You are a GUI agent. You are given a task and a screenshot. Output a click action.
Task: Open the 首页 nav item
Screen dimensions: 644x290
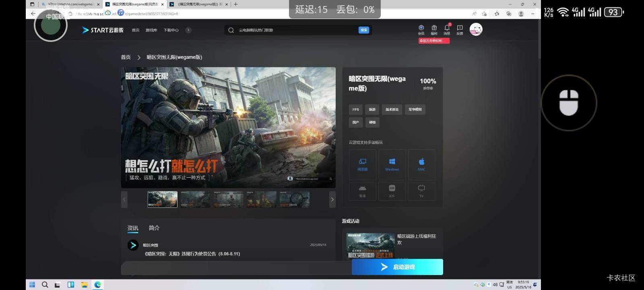coord(136,30)
